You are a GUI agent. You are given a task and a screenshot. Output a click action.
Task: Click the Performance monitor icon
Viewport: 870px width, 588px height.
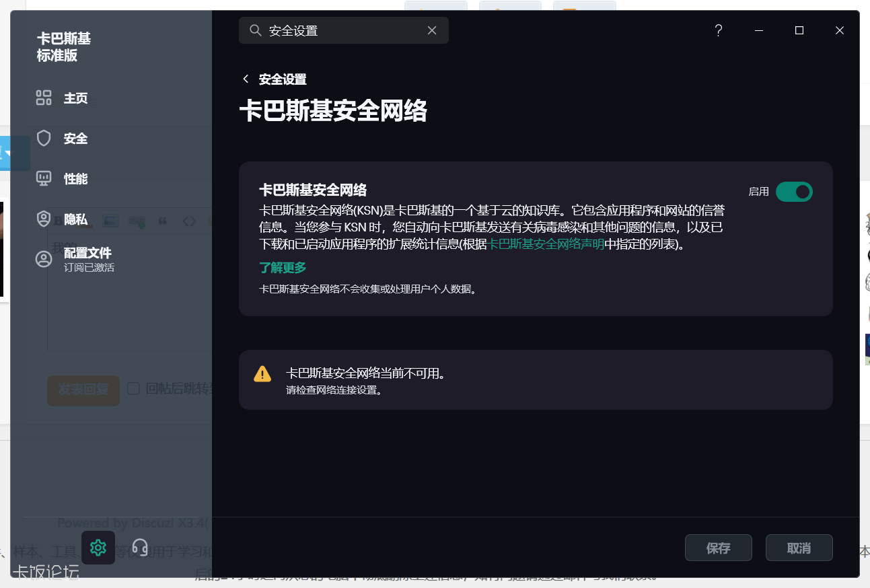coord(44,179)
